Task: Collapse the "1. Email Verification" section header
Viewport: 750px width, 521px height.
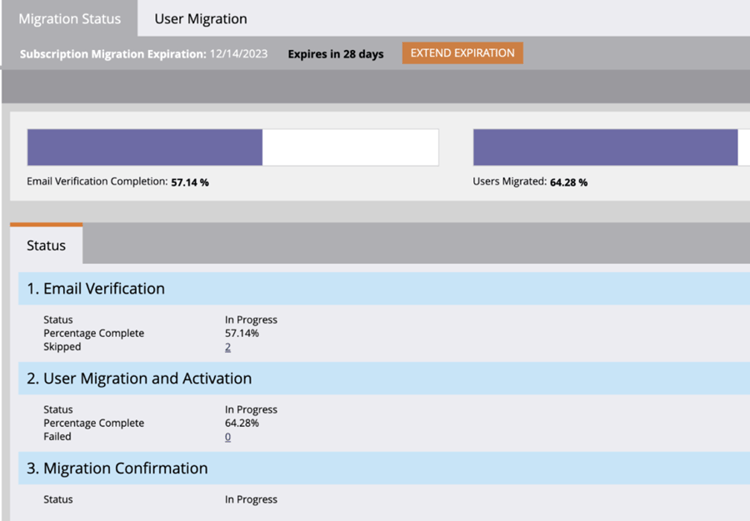Action: coord(96,289)
